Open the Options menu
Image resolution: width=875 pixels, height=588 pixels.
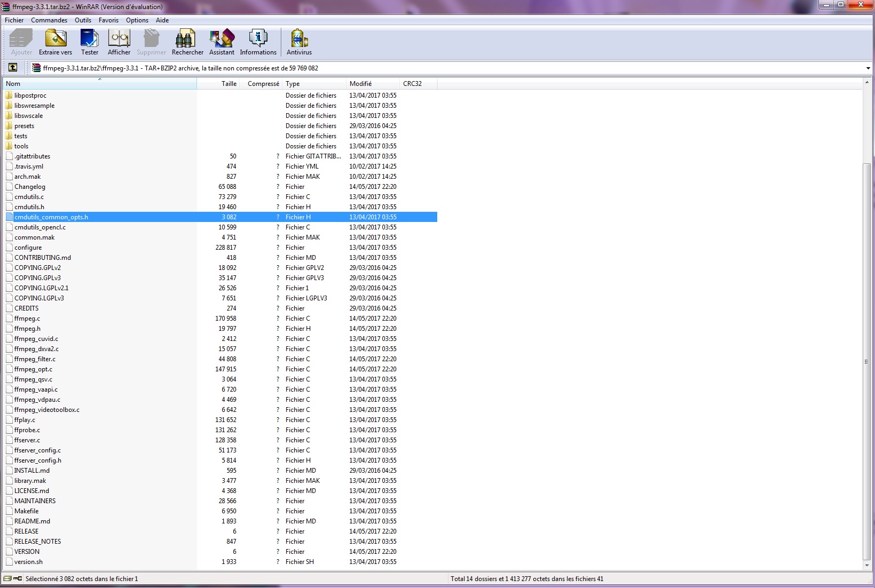click(137, 20)
